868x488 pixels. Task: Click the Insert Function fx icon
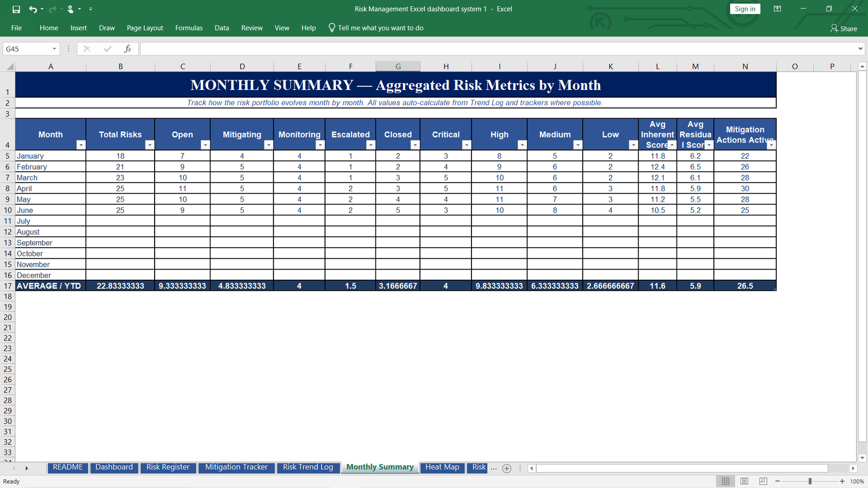click(127, 49)
